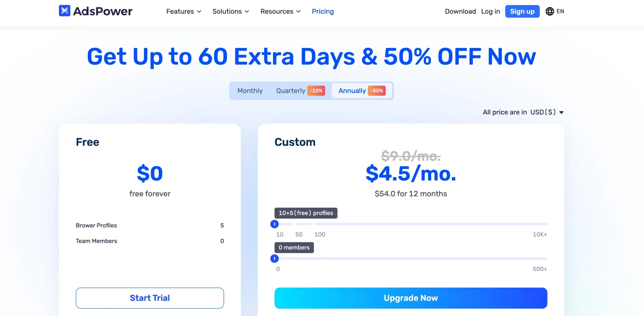Click the Upgrade Now button
Image resolution: width=644 pixels, height=316 pixels.
pos(411,298)
